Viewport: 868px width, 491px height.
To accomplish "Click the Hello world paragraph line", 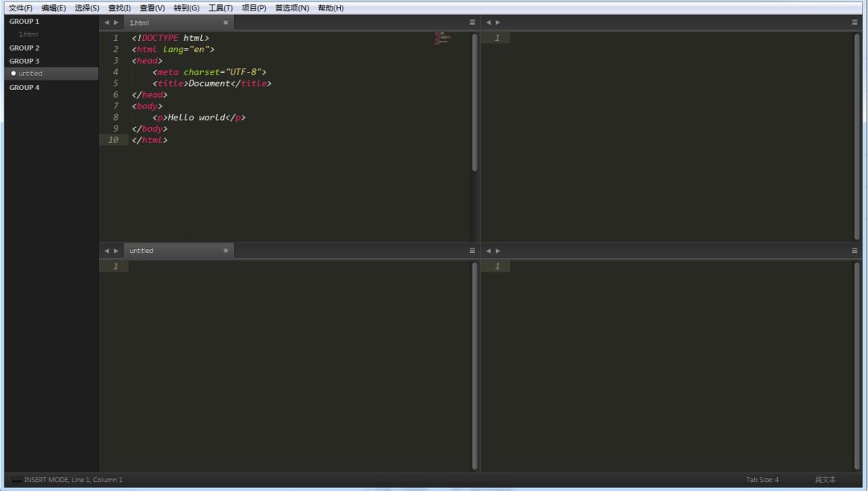I will (x=199, y=117).
